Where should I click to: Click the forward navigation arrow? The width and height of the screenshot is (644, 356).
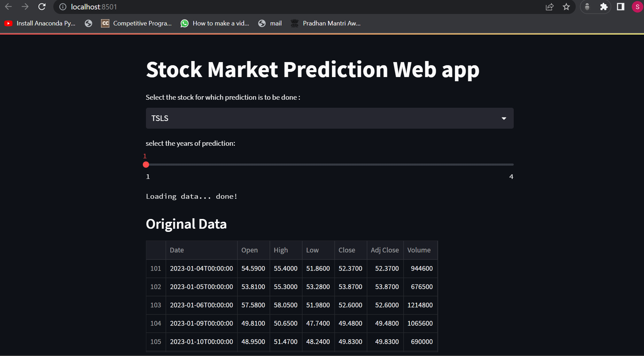point(25,7)
